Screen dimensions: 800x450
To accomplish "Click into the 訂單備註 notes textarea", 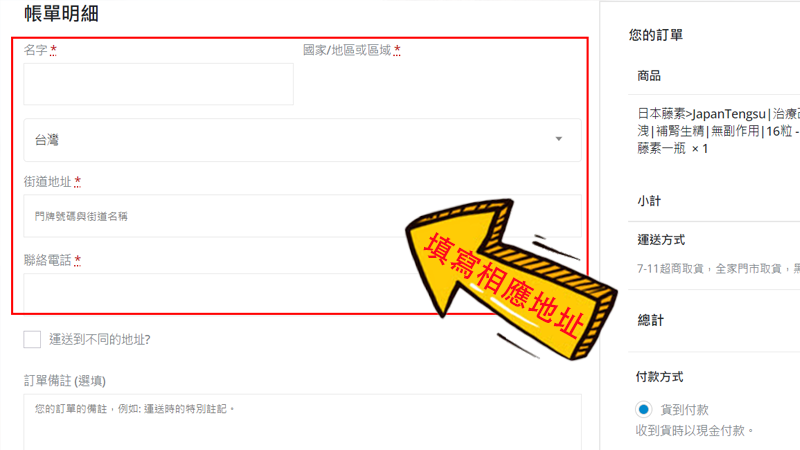I will coord(302,421).
